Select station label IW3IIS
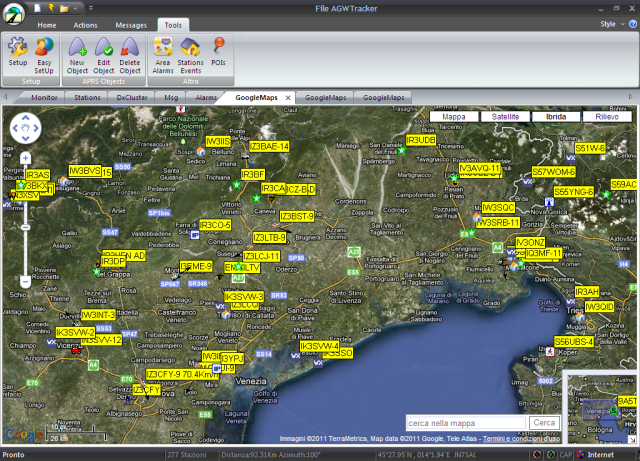 [218, 141]
